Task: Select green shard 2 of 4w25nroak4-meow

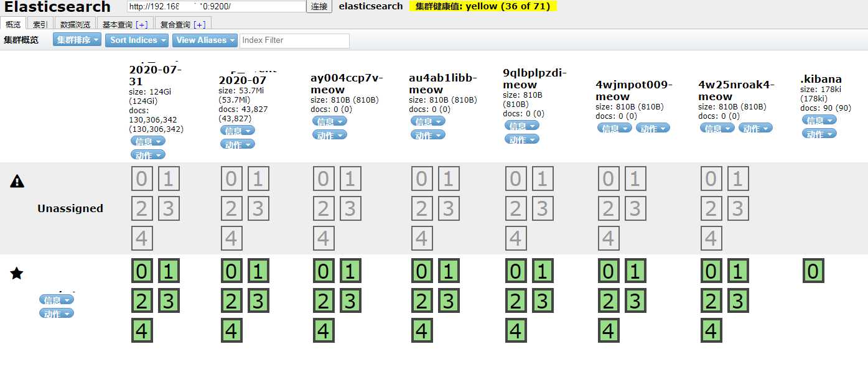Action: tap(711, 300)
